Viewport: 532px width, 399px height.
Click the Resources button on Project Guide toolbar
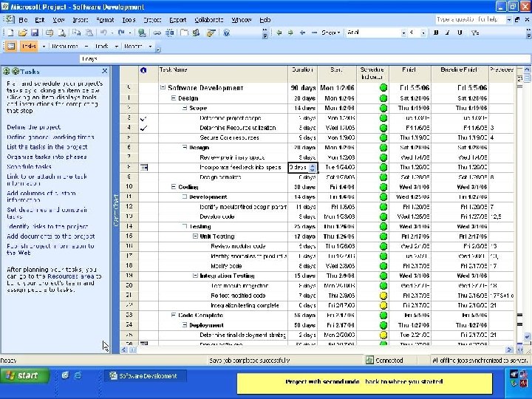(65, 46)
